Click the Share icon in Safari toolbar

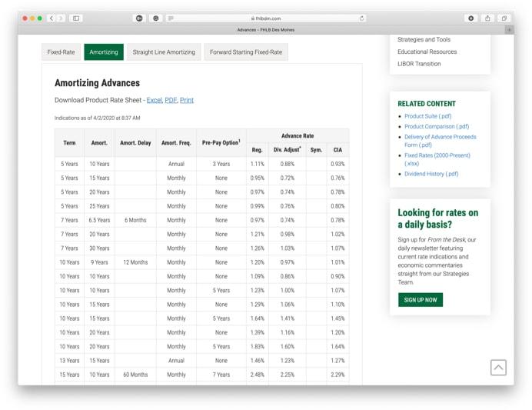[487, 18]
